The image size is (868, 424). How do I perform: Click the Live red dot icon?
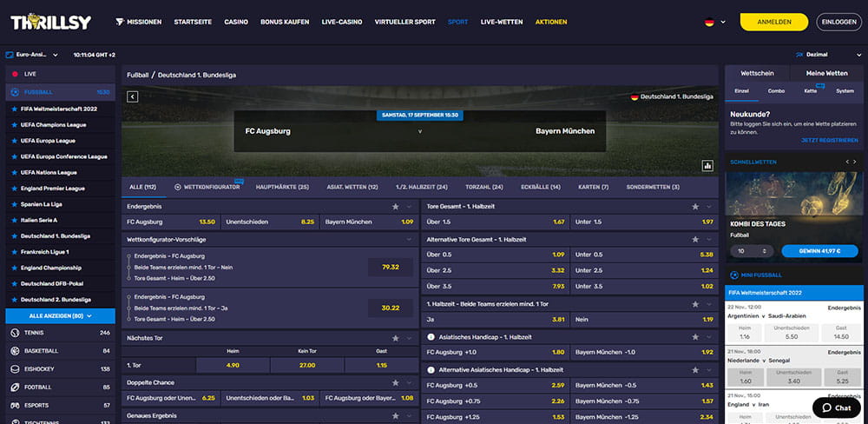pyautogui.click(x=15, y=74)
